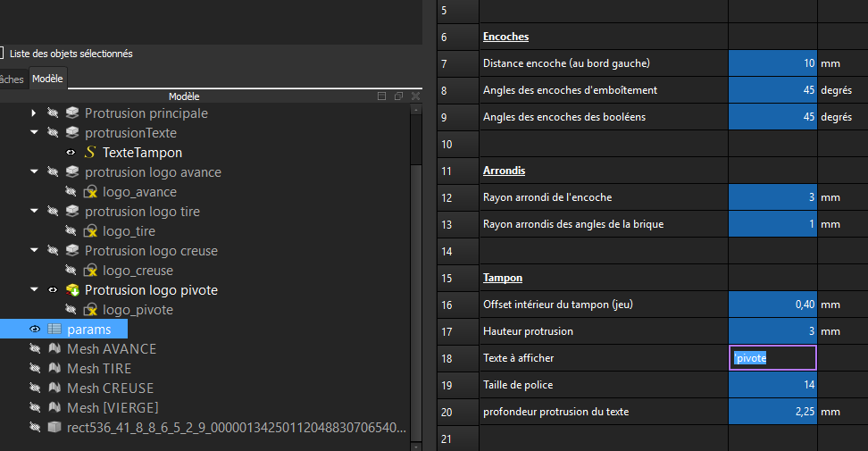
Task: Click the TexteTampon ShapeString icon
Action: [x=89, y=152]
